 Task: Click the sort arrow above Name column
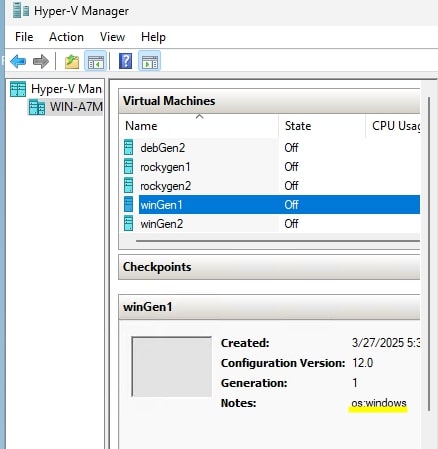[199, 116]
